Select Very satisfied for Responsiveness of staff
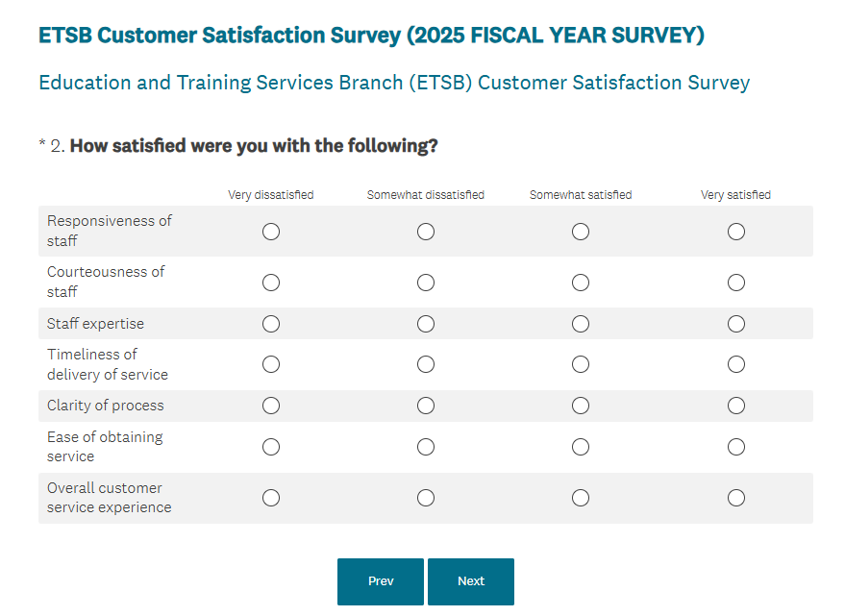845x616 pixels. click(x=736, y=232)
